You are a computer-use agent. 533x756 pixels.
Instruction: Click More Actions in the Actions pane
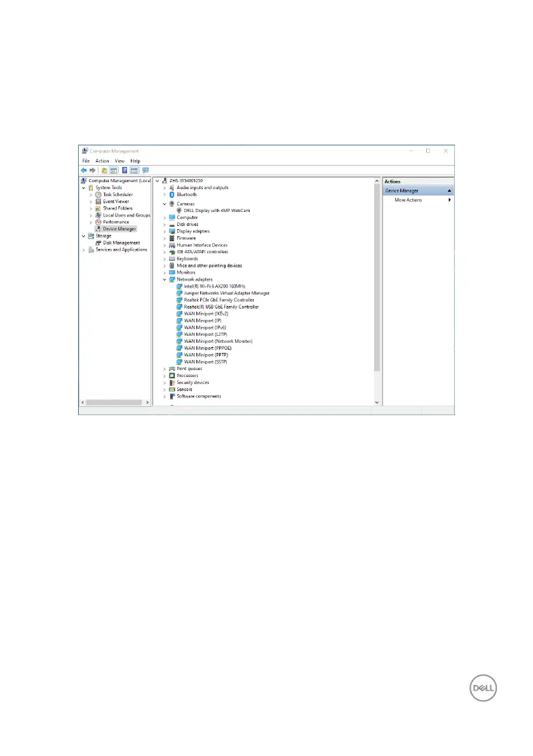408,200
